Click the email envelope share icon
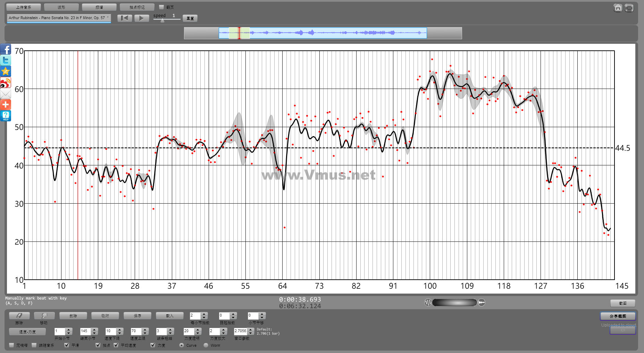644x353 pixels. [x=6, y=94]
